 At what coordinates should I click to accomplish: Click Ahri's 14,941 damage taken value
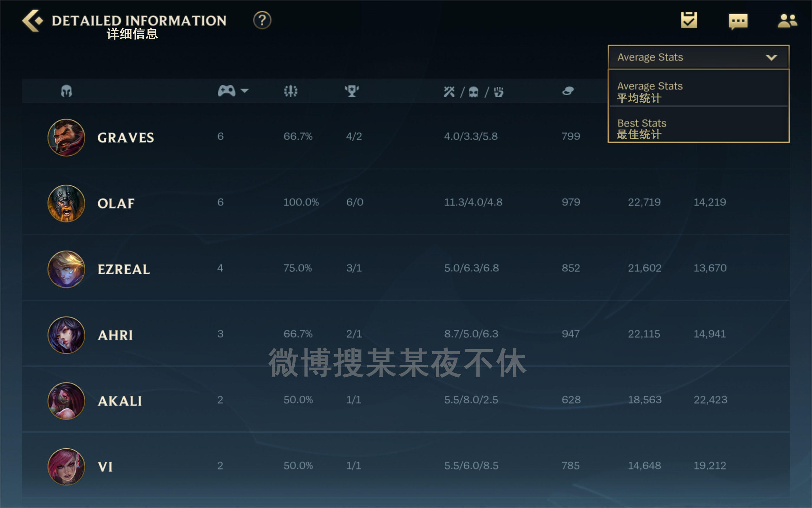[x=710, y=334]
